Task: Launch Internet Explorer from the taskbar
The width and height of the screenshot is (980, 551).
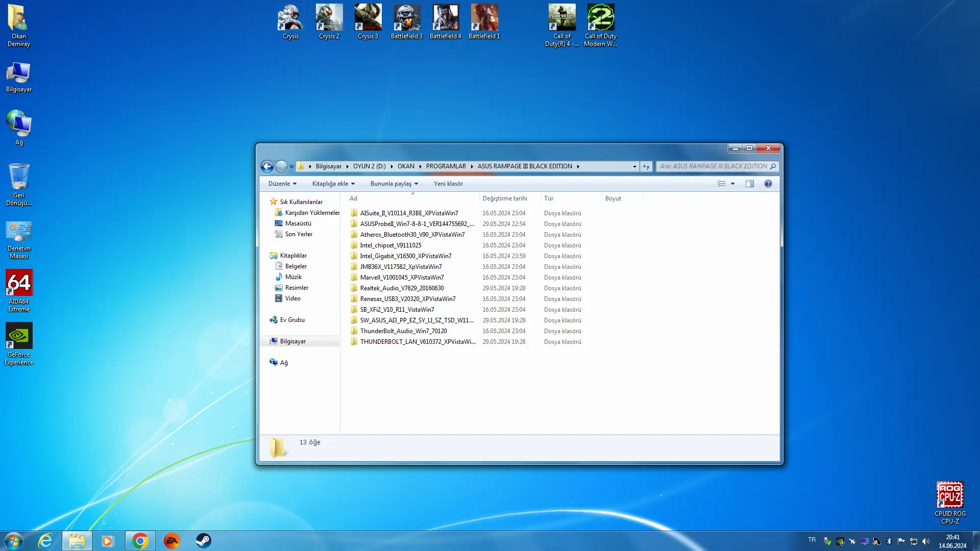Action: tap(45, 541)
